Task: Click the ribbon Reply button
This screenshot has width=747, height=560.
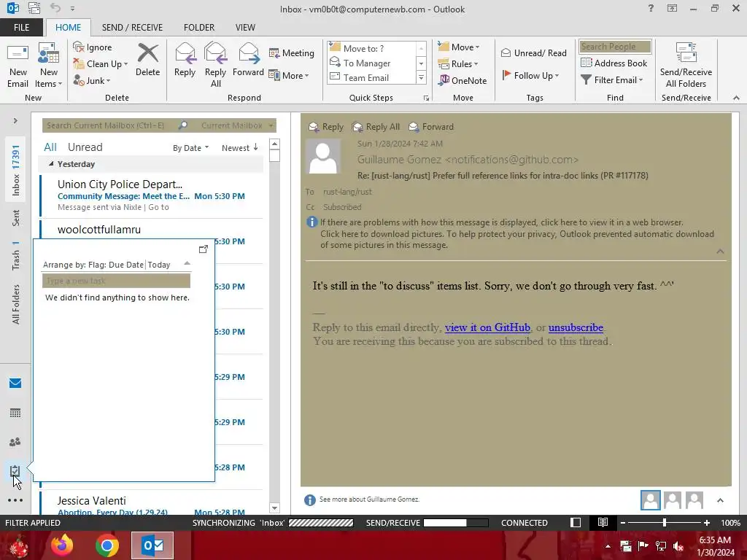Action: (x=185, y=60)
